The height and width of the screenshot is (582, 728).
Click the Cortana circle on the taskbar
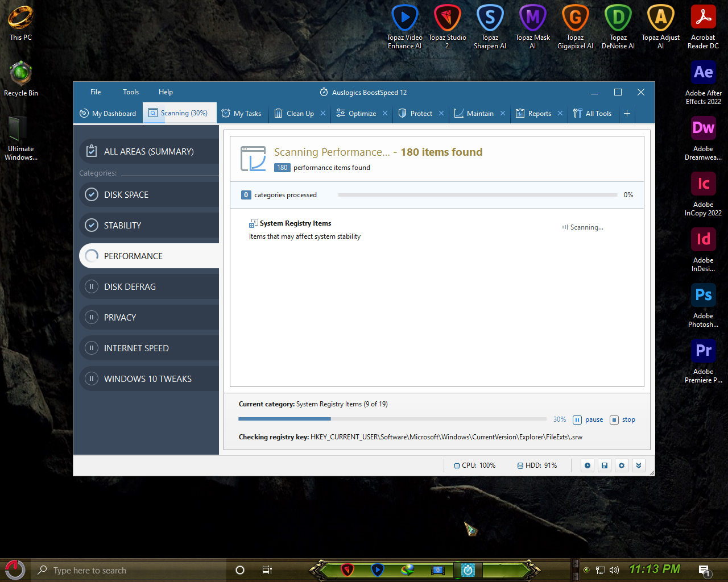(240, 570)
